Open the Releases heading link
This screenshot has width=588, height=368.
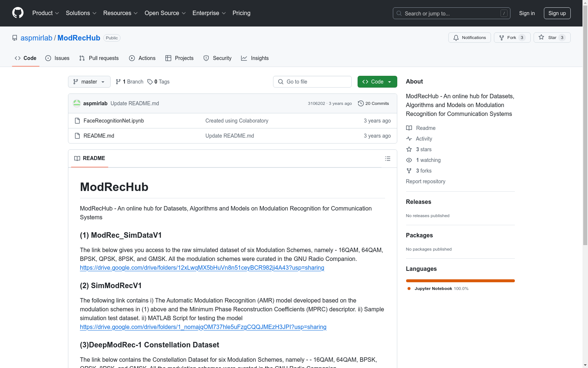point(419,202)
